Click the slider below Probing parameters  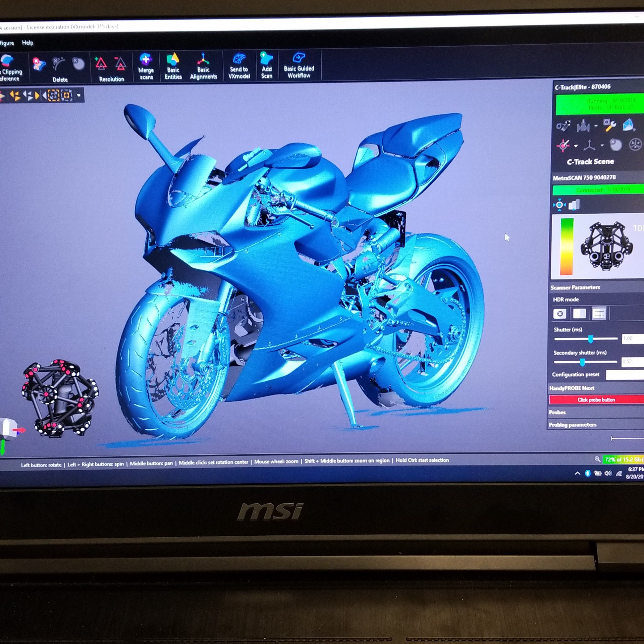click(x=627, y=438)
